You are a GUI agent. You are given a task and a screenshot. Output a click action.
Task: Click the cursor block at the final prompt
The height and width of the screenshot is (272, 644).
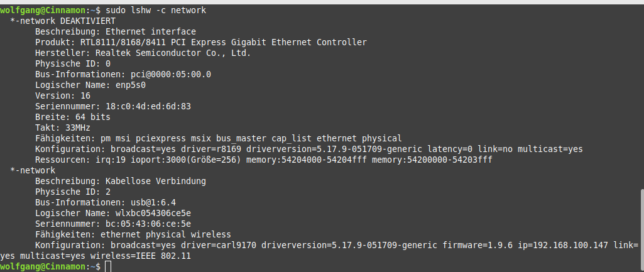pos(108,267)
